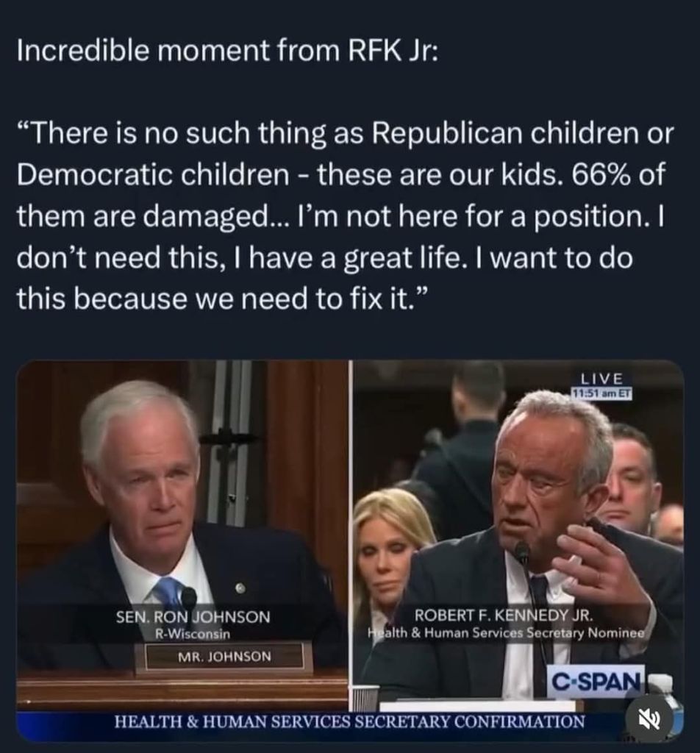Click the text '66% of' in the post
The width and height of the screenshot is (700, 753).
618,174
